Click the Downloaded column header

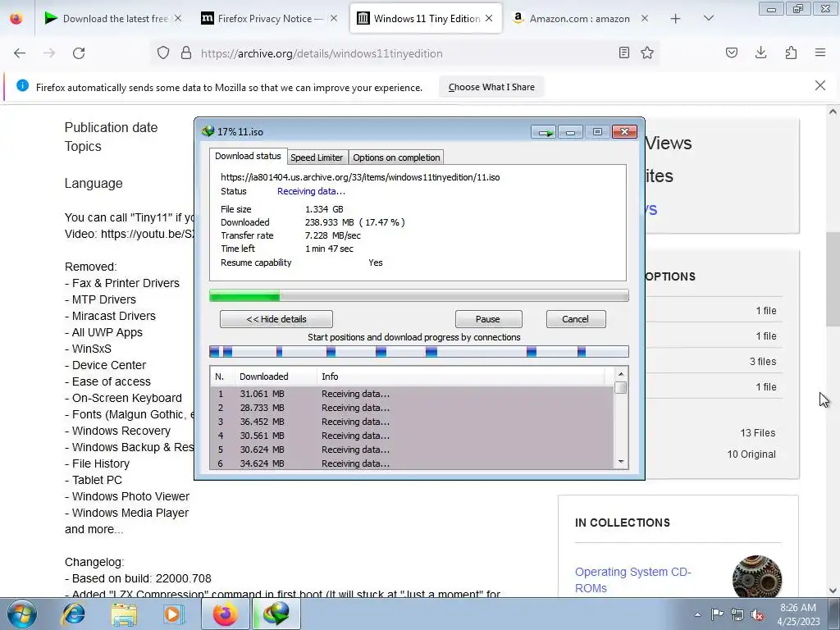point(276,377)
